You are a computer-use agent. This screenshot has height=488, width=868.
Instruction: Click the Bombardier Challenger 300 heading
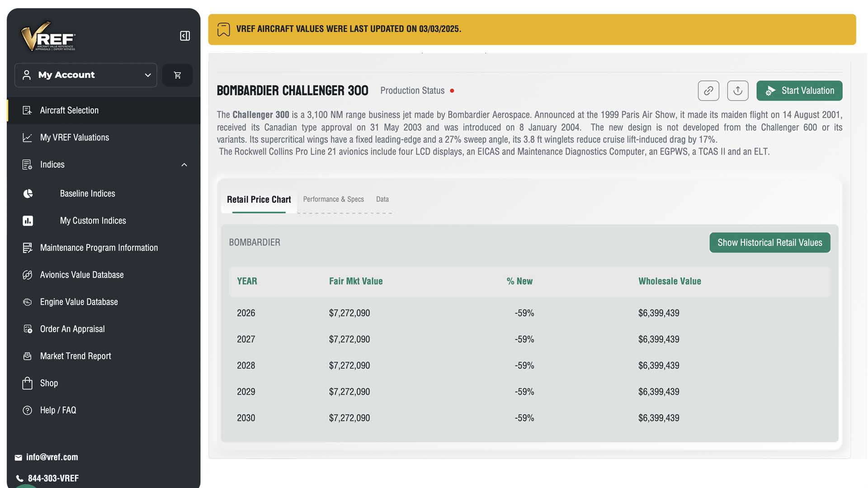(x=292, y=90)
